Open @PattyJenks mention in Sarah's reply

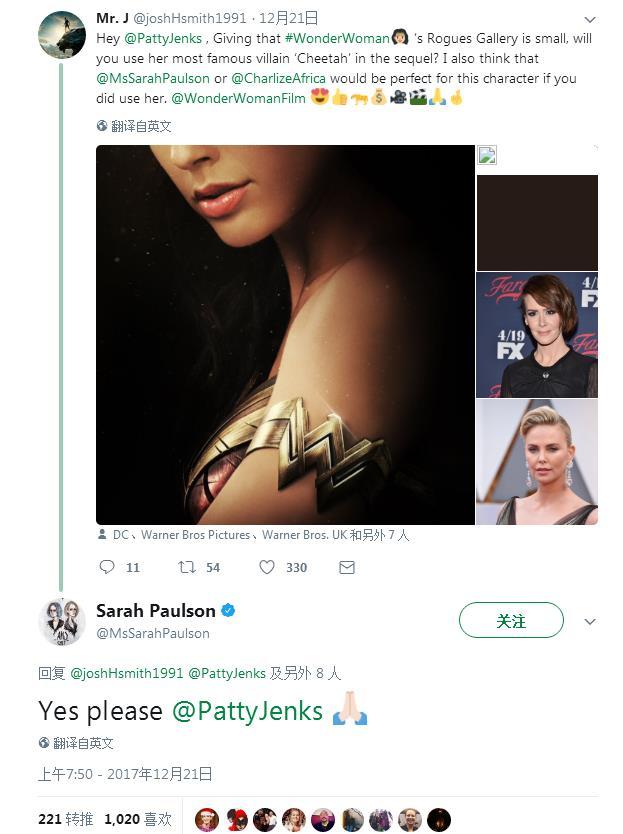(x=247, y=711)
